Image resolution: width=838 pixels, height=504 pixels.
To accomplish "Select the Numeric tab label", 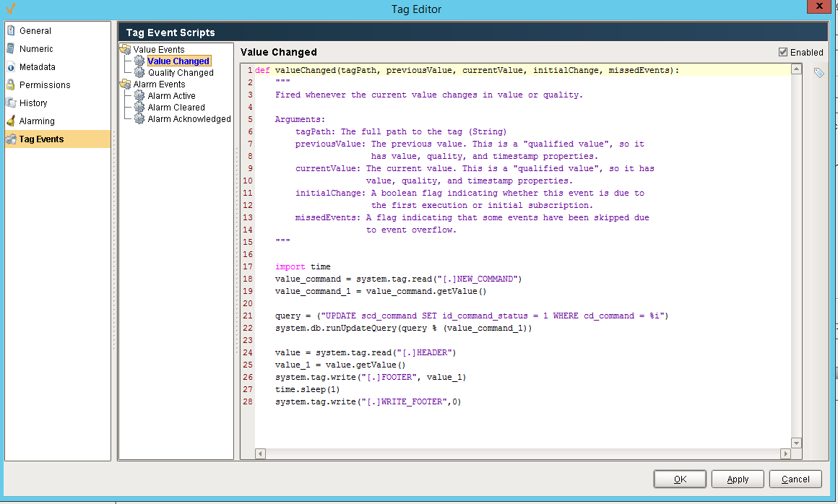I will pyautogui.click(x=36, y=49).
